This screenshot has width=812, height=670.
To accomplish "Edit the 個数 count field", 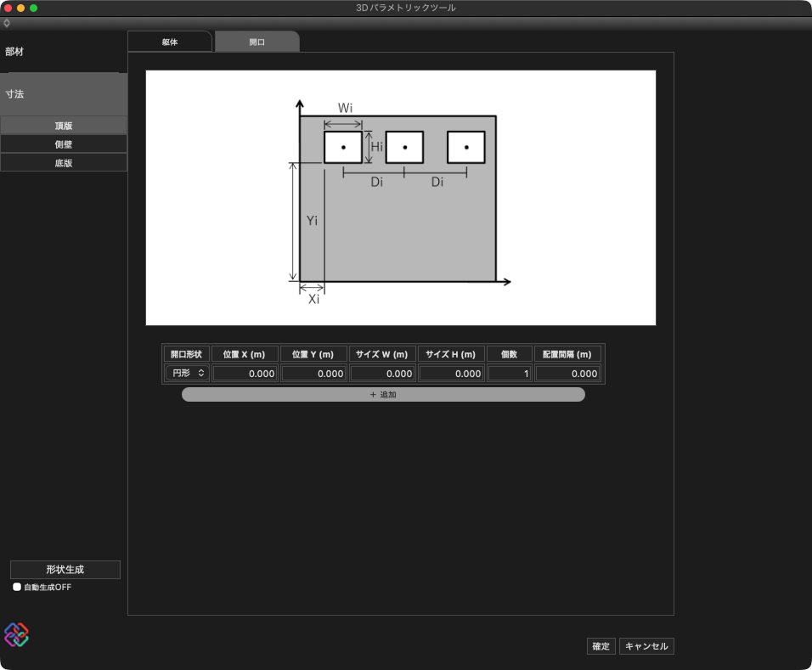I will tap(510, 374).
